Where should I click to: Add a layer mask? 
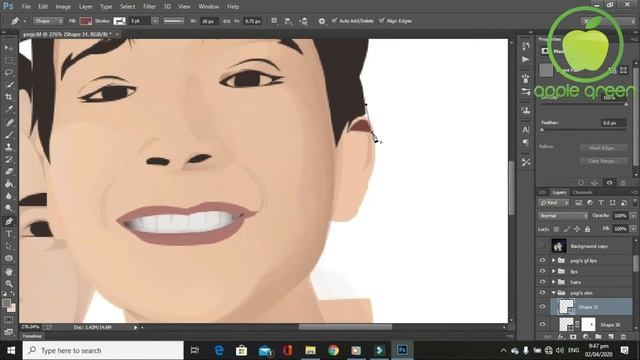coord(573,337)
